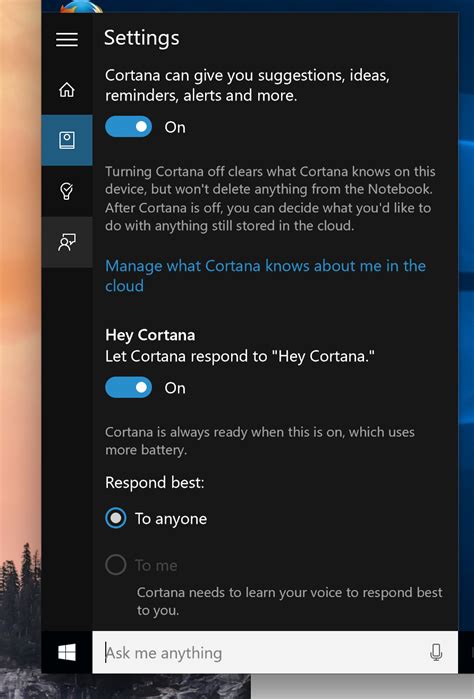This screenshot has height=699, width=474.
Task: Click the "Hey Cortana" section heading
Action: click(150, 335)
